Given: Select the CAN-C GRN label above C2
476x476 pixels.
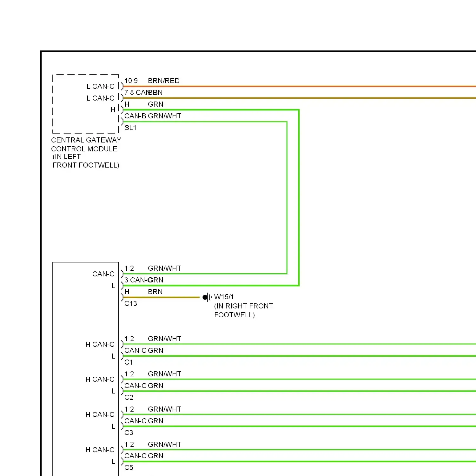Looking at the screenshot, I should pos(144,386).
